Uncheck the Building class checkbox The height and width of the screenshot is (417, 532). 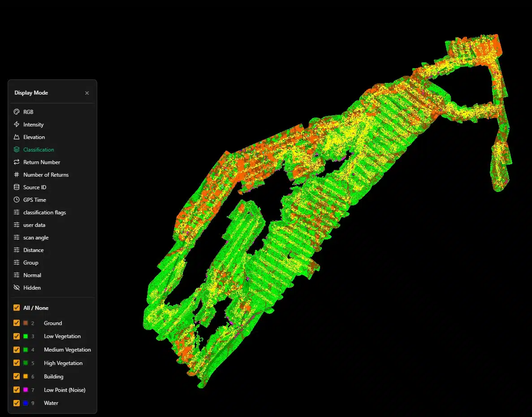pyautogui.click(x=16, y=376)
